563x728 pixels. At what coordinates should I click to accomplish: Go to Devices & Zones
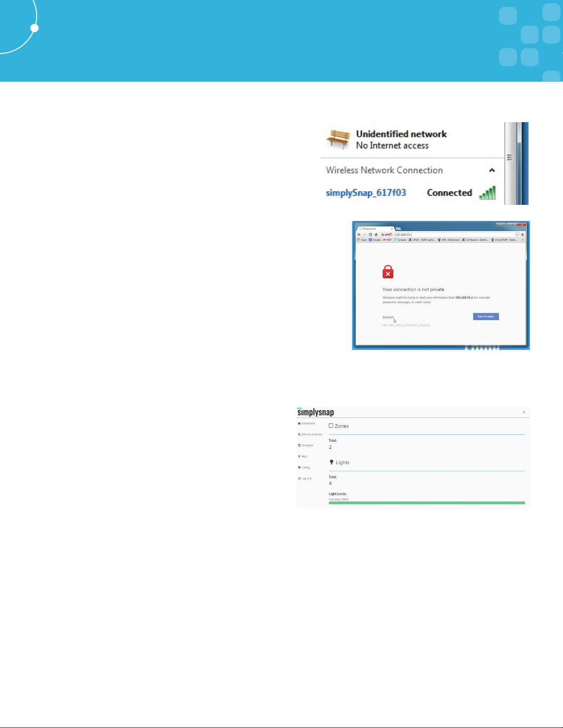click(x=311, y=434)
